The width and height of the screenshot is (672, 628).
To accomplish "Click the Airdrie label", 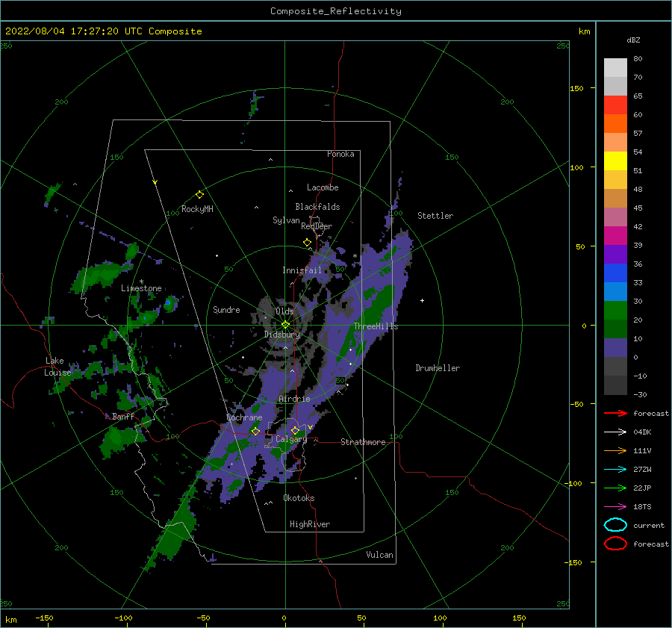I will 294,399.
